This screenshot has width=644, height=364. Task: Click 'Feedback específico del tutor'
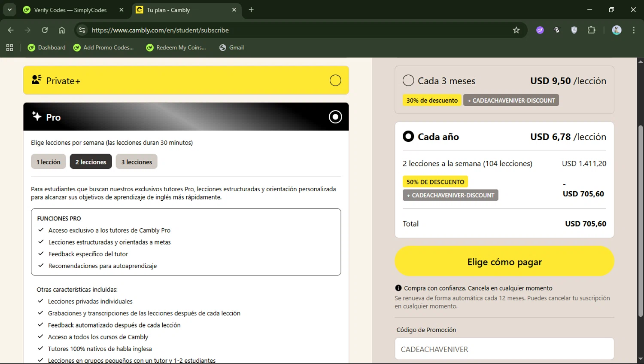click(88, 254)
